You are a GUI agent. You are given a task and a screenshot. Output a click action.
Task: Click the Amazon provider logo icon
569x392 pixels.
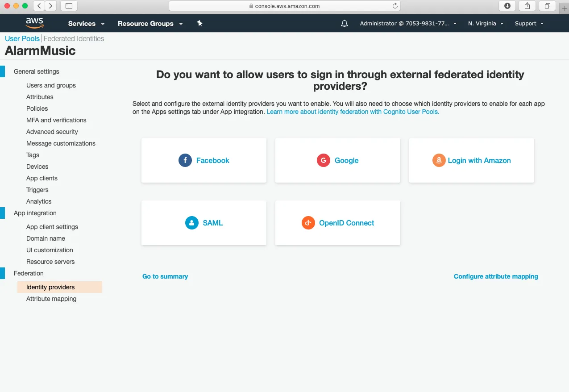439,160
